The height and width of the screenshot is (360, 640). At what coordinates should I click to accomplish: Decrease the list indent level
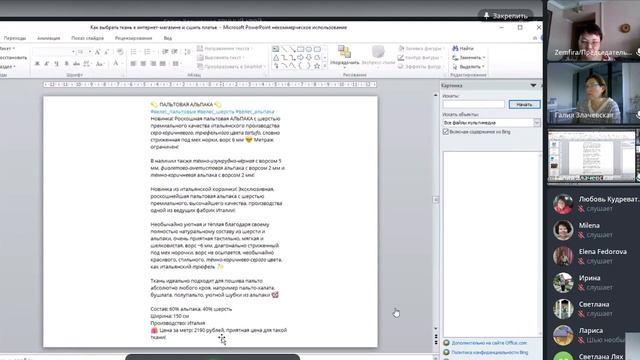pyautogui.click(x=165, y=52)
